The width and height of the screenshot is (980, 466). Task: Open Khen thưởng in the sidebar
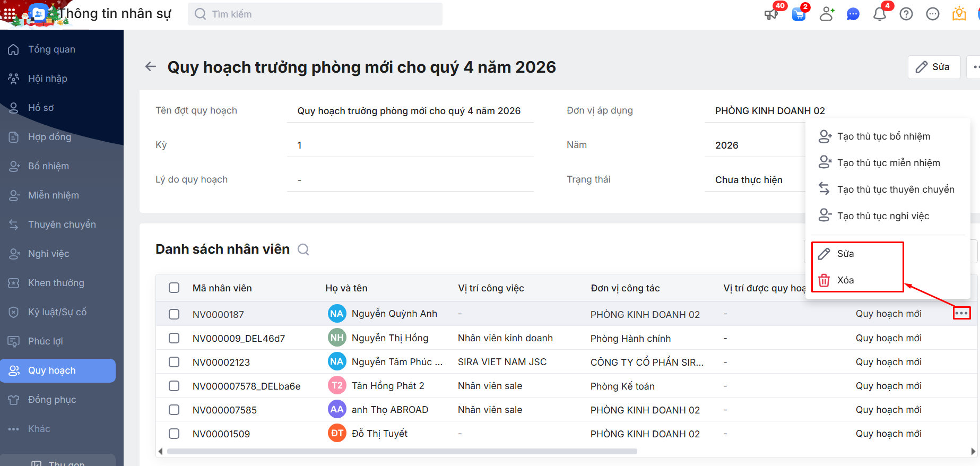(56, 283)
